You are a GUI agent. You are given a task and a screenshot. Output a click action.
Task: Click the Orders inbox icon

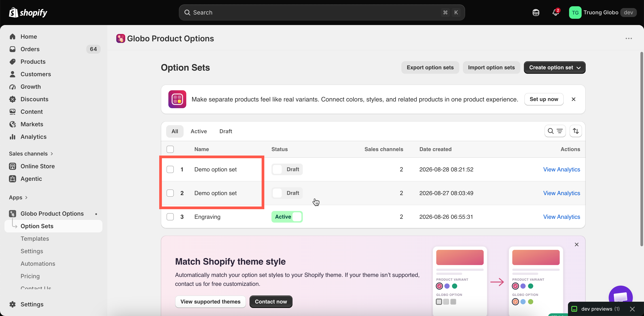coord(13,49)
